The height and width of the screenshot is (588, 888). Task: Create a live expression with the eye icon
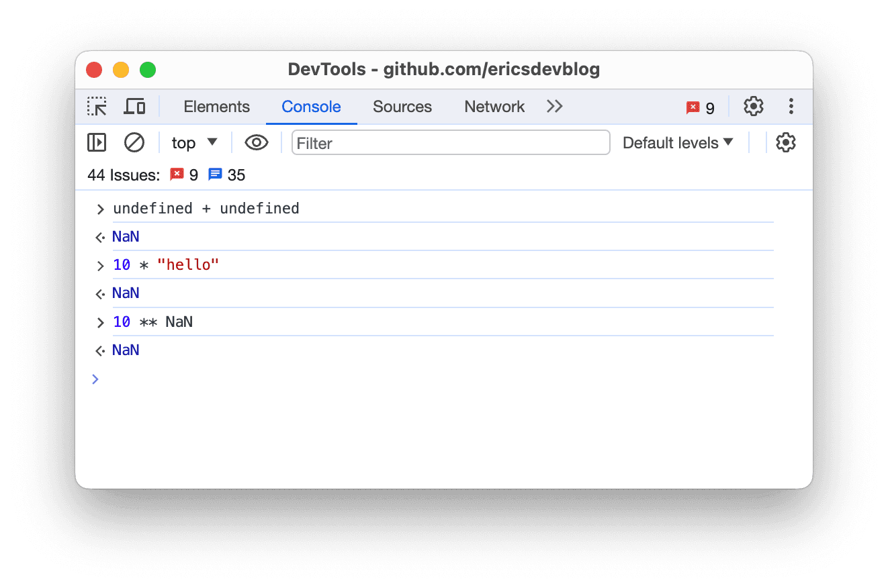(257, 142)
